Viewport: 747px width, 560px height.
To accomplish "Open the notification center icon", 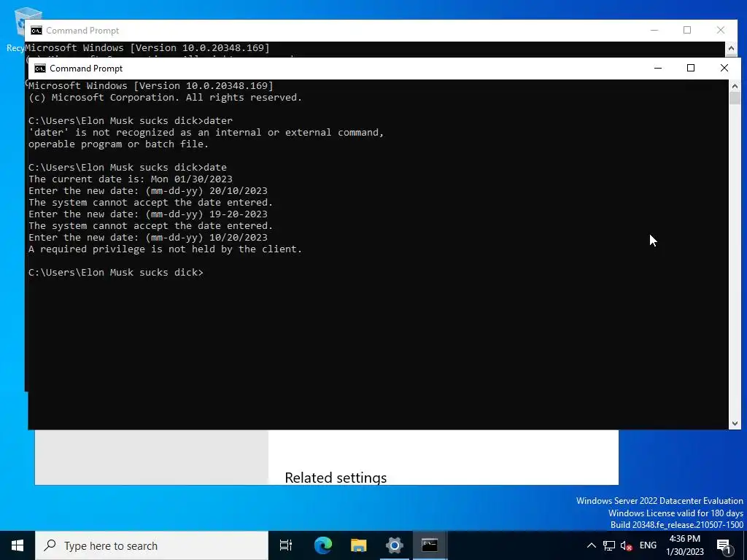I will [724, 546].
